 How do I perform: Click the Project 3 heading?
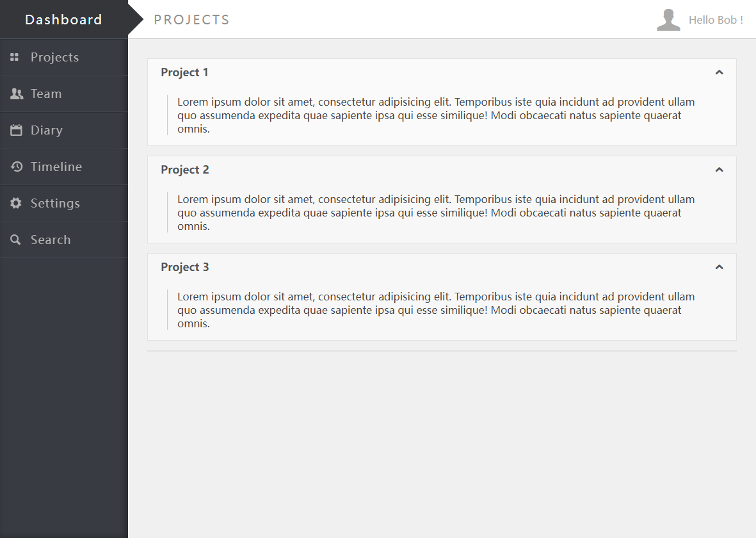[x=185, y=267]
